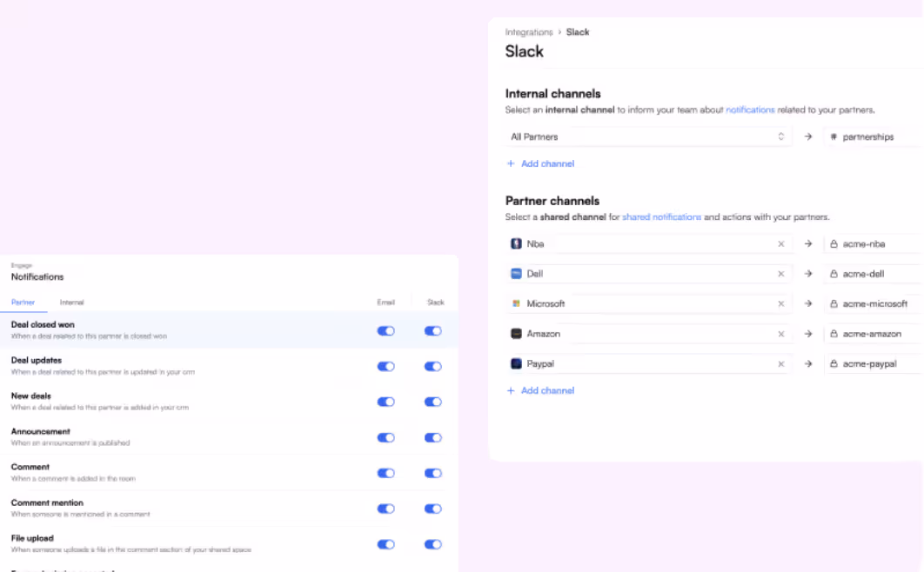The height and width of the screenshot is (572, 924).
Task: Open the partnerships channel selector
Action: 874,136
